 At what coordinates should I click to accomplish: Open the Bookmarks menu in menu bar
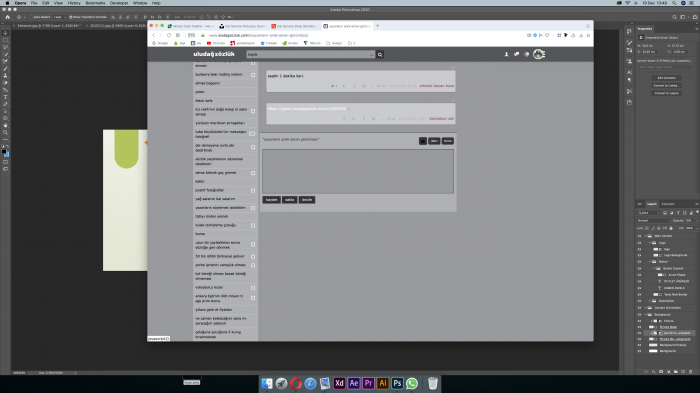(95, 3)
